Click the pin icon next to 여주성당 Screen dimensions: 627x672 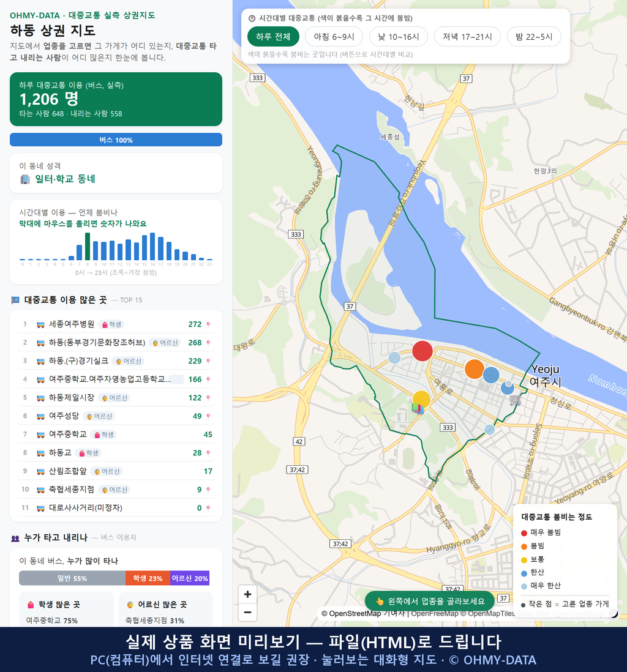[208, 416]
